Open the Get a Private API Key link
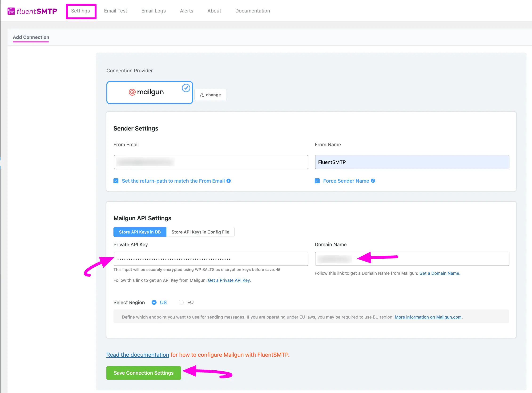Image resolution: width=532 pixels, height=393 pixels. tap(229, 280)
